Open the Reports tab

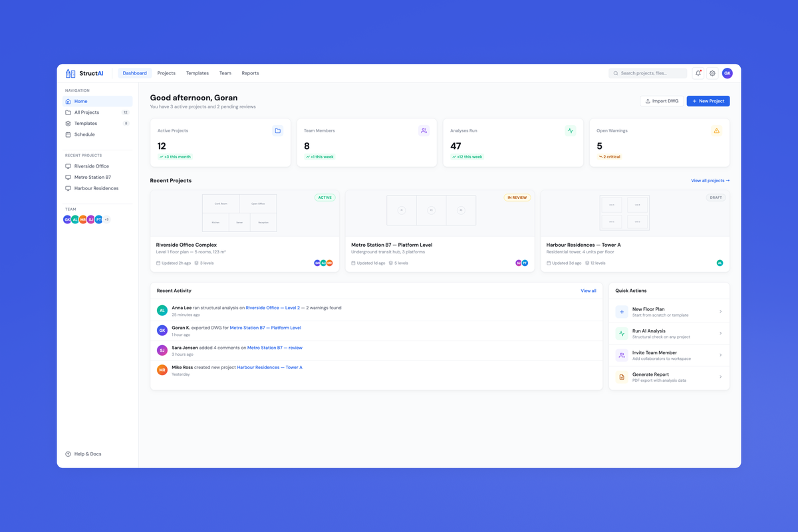[x=250, y=73]
